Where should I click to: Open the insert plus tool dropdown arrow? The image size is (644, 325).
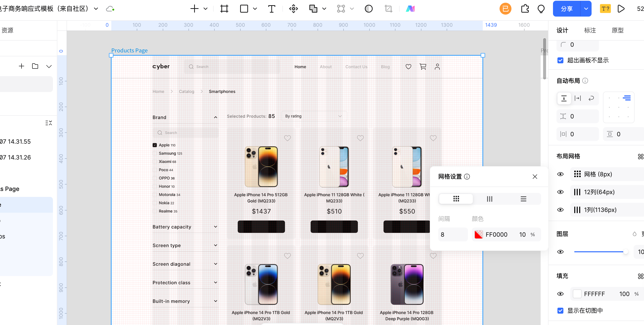point(206,9)
